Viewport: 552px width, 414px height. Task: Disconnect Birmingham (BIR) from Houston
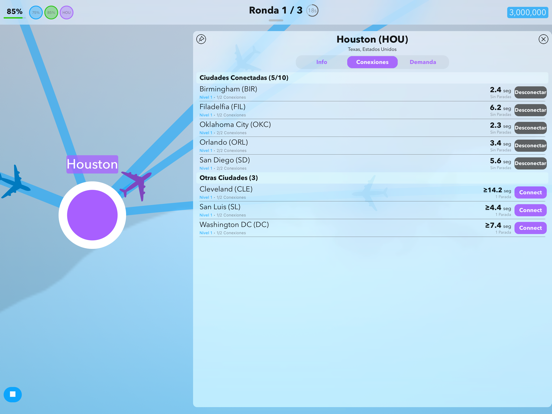pyautogui.click(x=530, y=93)
